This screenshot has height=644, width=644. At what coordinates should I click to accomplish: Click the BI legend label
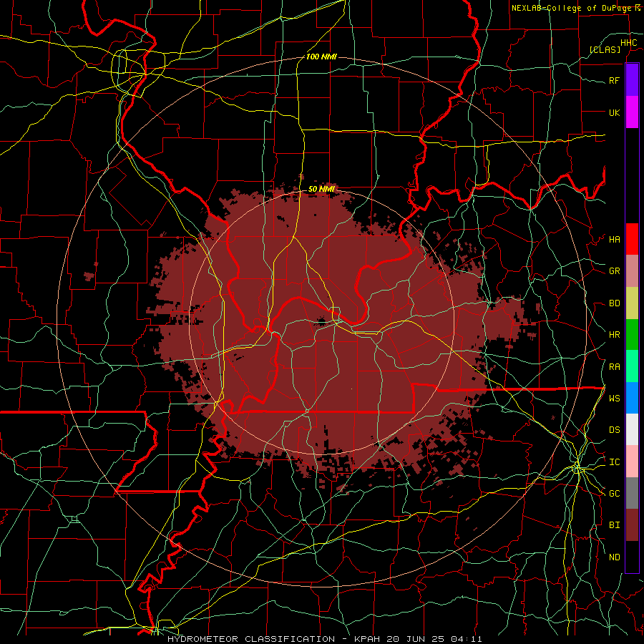(x=615, y=525)
